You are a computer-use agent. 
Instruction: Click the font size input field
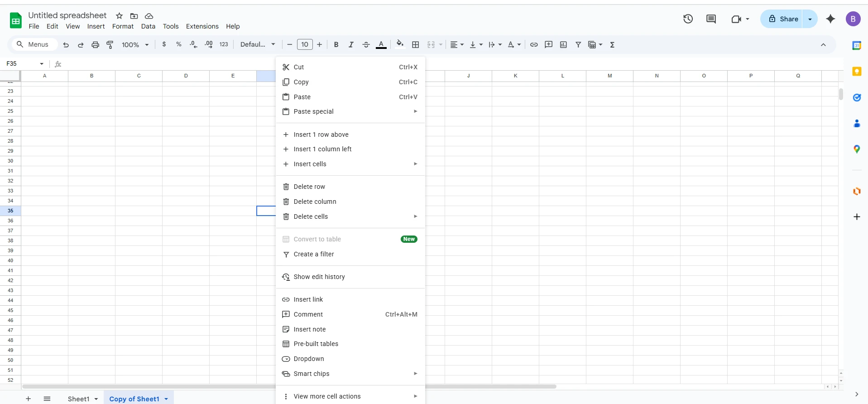click(305, 44)
